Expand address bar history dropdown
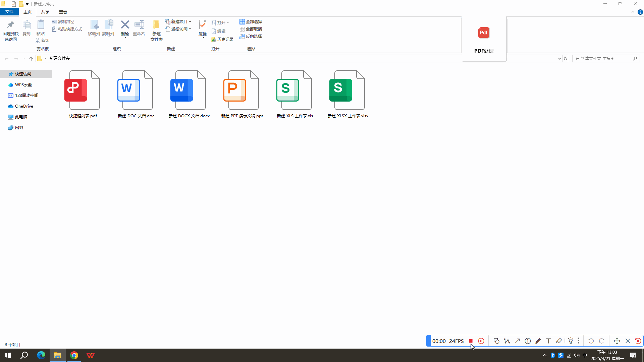 559,58
